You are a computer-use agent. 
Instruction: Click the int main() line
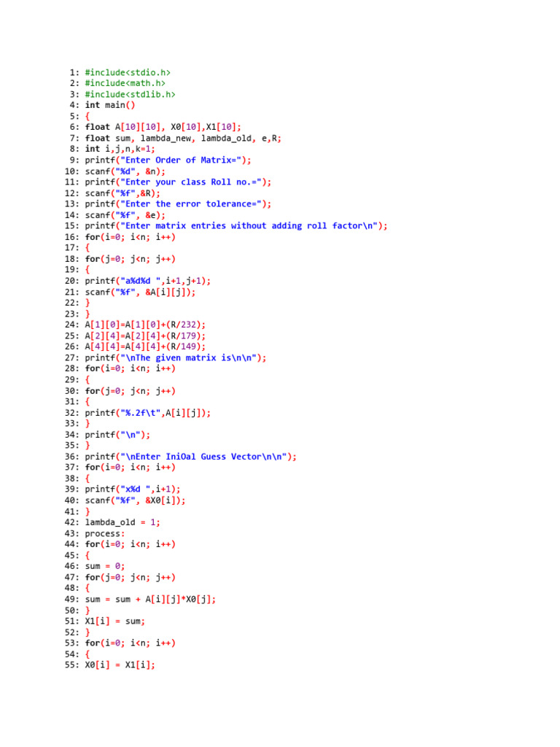[110, 105]
